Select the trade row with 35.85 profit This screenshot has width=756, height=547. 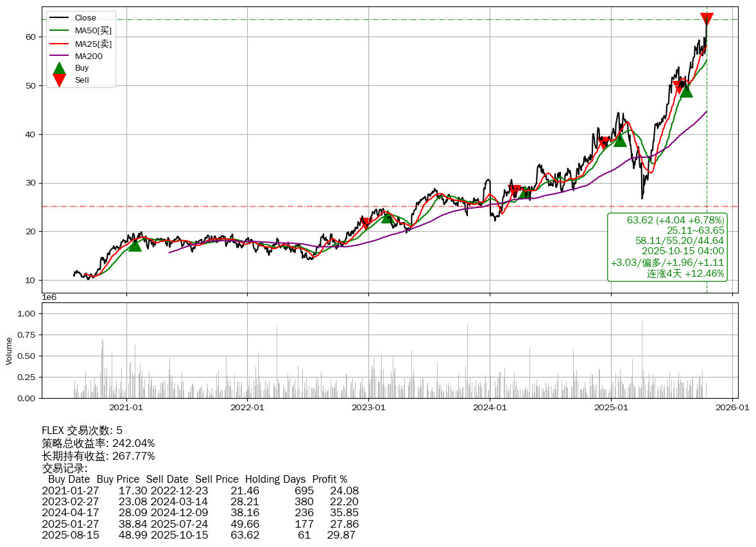200,512
